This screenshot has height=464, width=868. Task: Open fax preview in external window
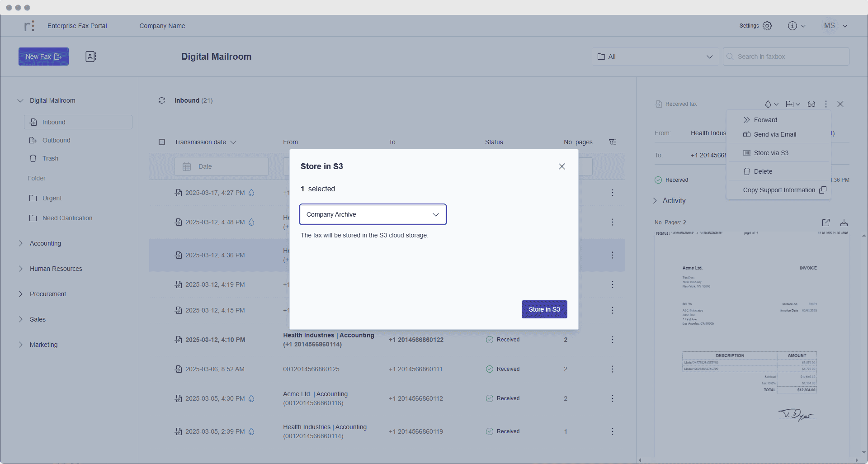[x=826, y=223]
